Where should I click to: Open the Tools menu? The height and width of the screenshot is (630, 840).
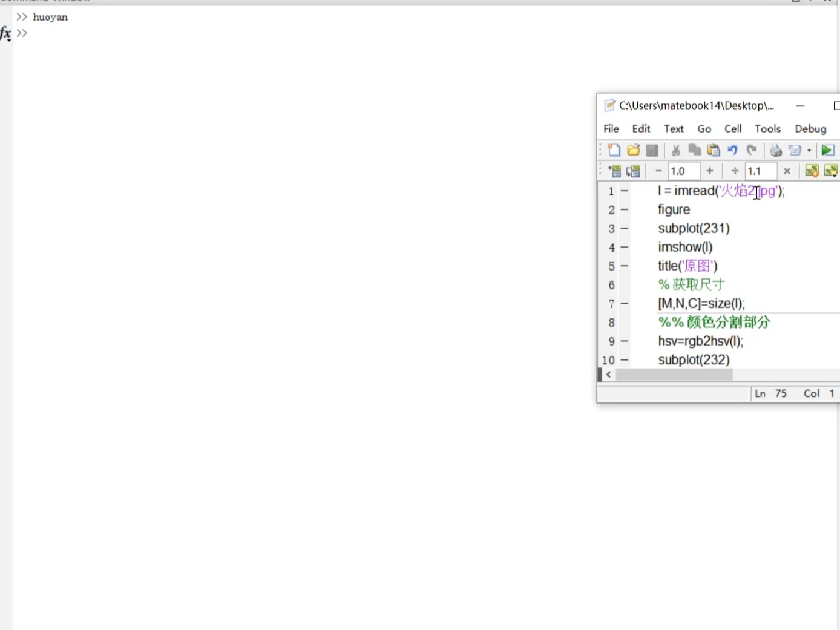767,128
